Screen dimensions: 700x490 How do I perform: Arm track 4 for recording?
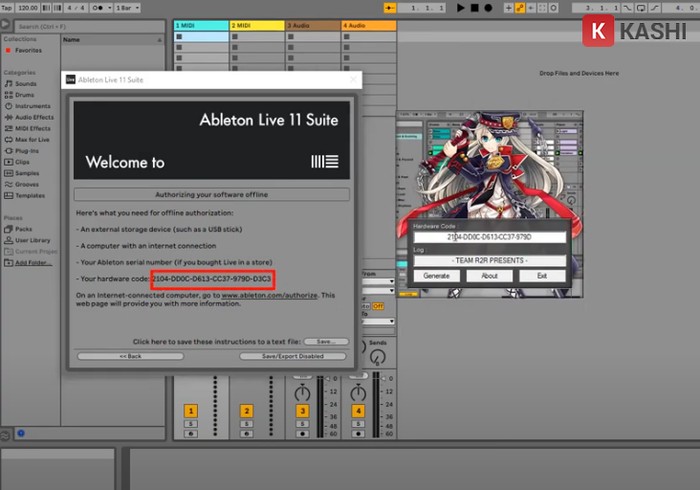pyautogui.click(x=358, y=436)
